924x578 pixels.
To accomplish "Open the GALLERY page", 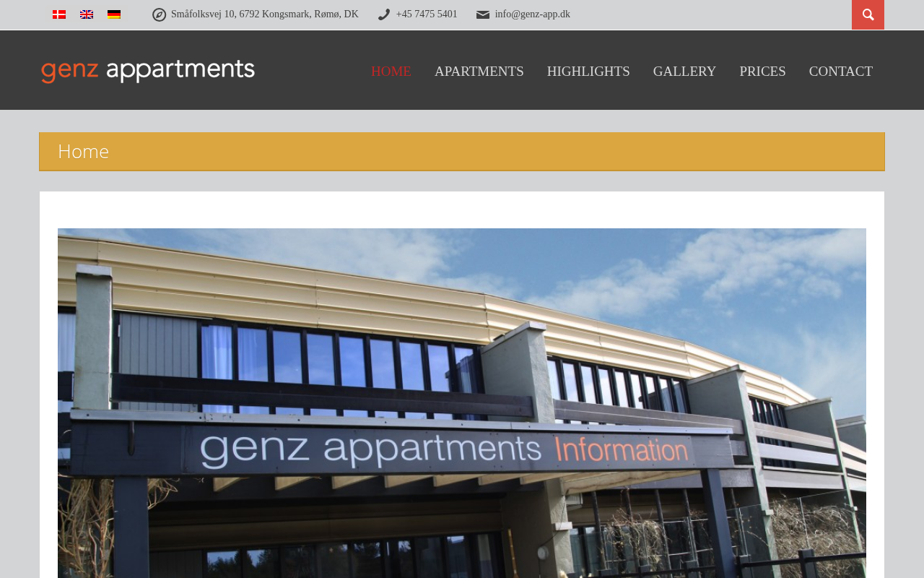I will tap(684, 72).
